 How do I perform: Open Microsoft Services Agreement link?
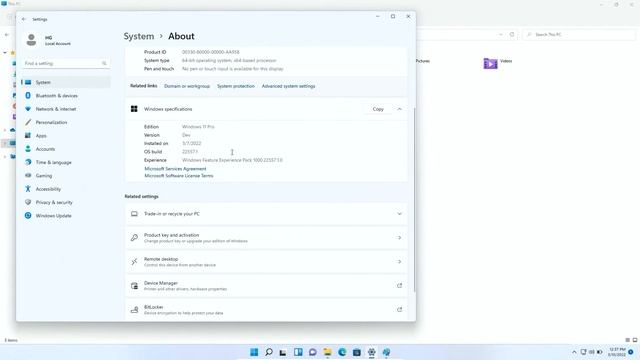[x=175, y=169]
